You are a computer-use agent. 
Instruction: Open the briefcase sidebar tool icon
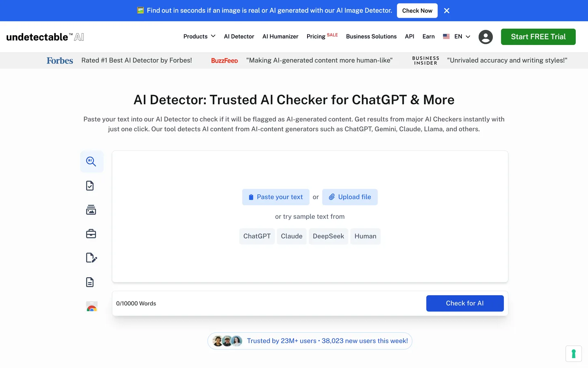click(x=91, y=234)
